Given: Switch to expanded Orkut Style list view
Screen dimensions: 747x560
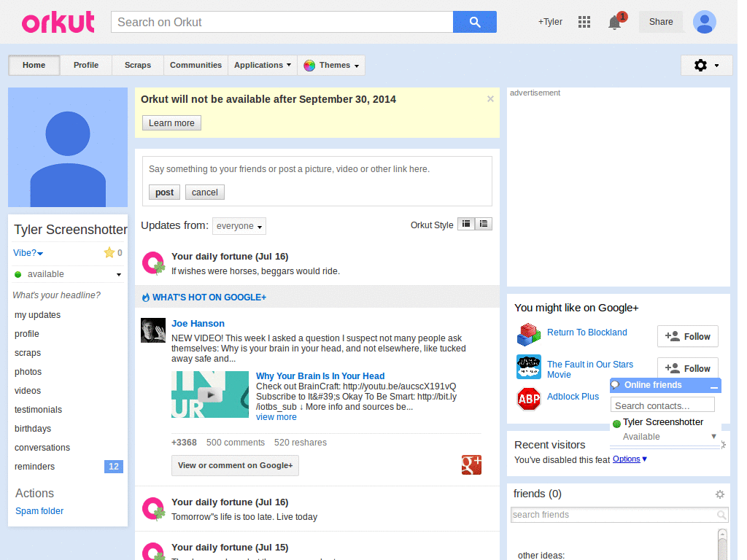Looking at the screenshot, I should 484,224.
